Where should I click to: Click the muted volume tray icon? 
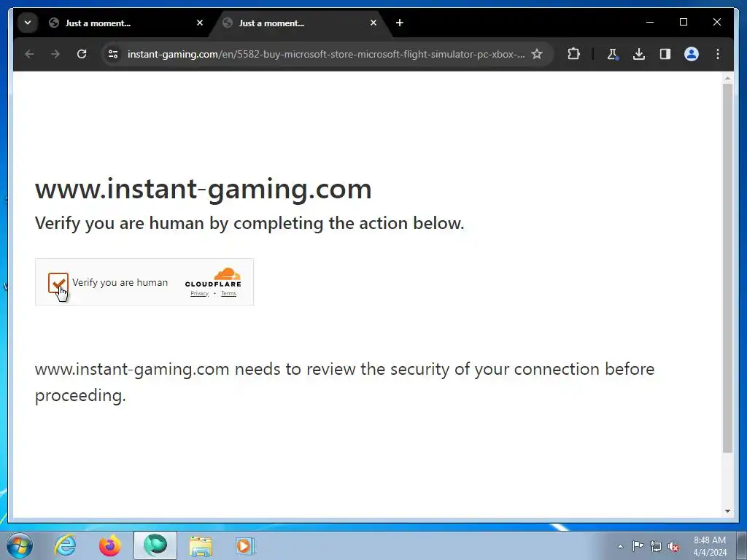point(673,546)
